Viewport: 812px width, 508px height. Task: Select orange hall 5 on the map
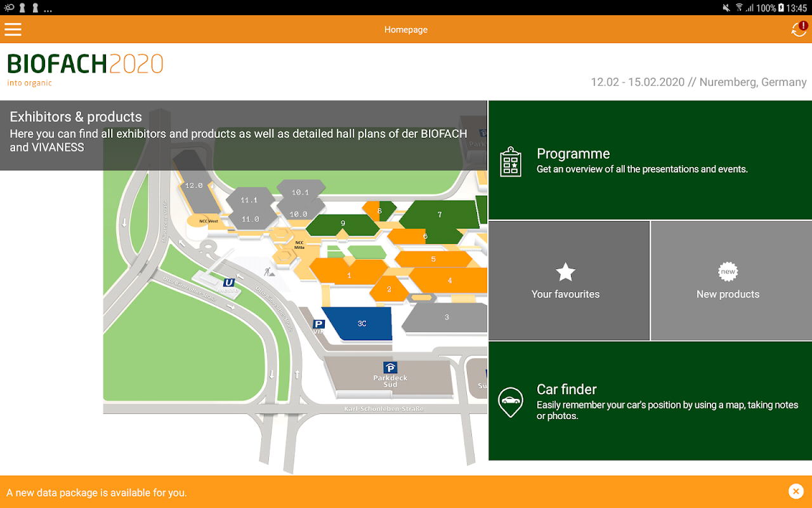coord(433,259)
